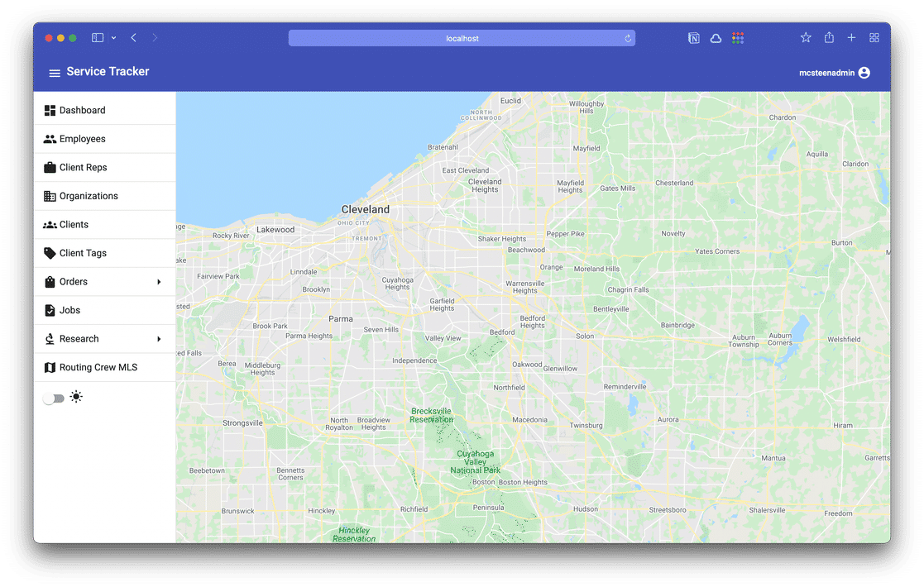Click the Jobs document icon

(50, 310)
